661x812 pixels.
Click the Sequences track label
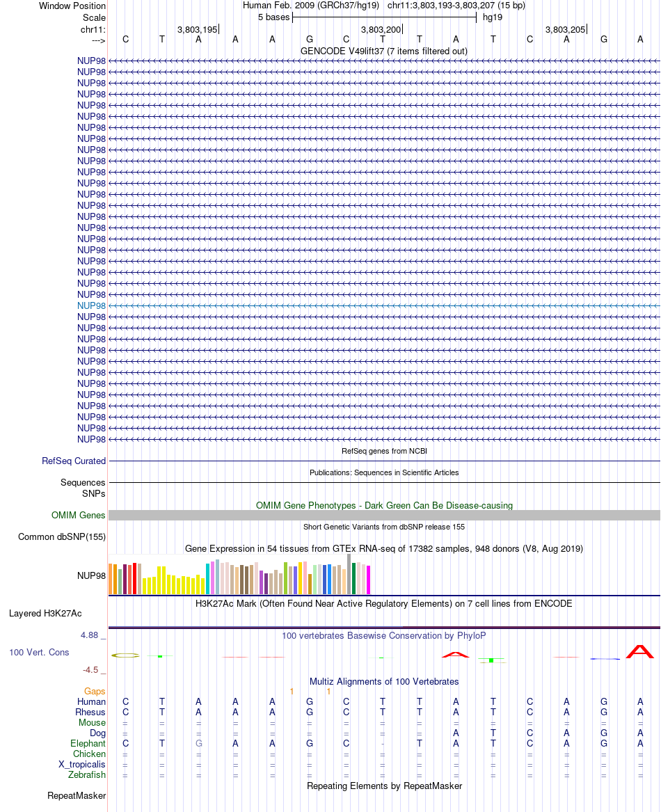point(83,483)
